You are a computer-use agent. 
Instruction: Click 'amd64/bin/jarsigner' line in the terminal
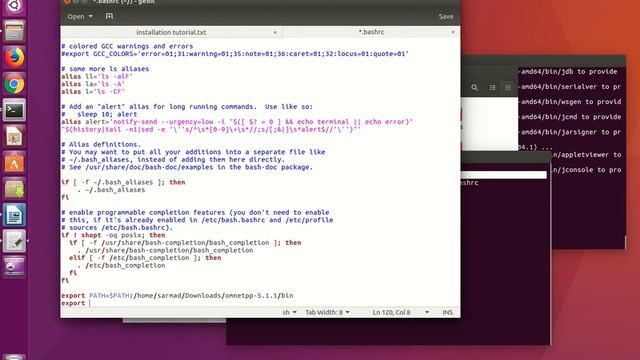(x=570, y=132)
